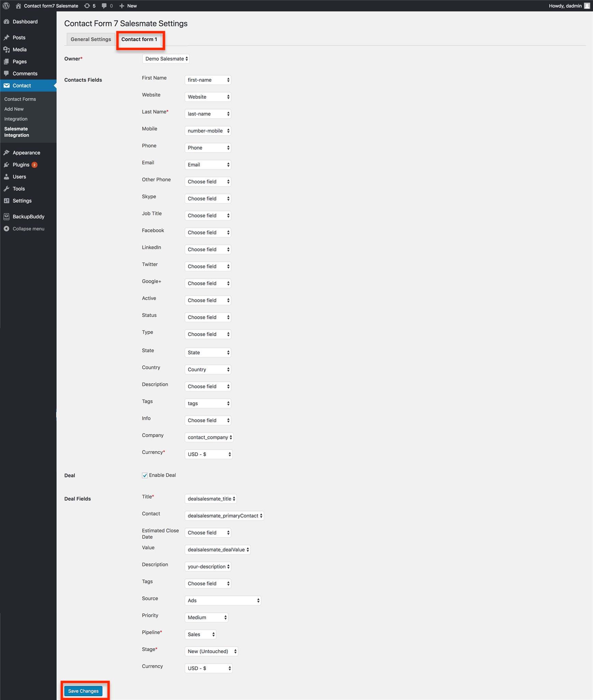Screen dimensions: 593x700
Task: Open the Info Choose field dropdown
Action: pyautogui.click(x=208, y=420)
